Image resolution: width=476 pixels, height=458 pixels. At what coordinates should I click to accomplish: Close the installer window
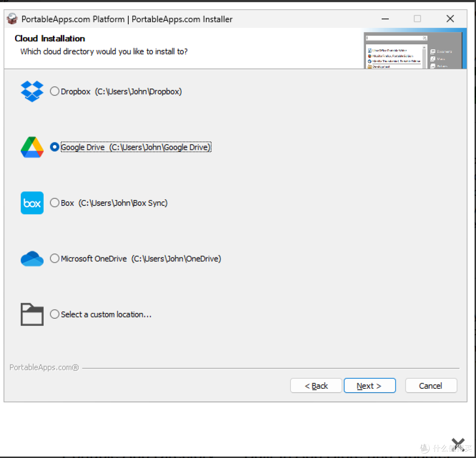click(x=450, y=19)
